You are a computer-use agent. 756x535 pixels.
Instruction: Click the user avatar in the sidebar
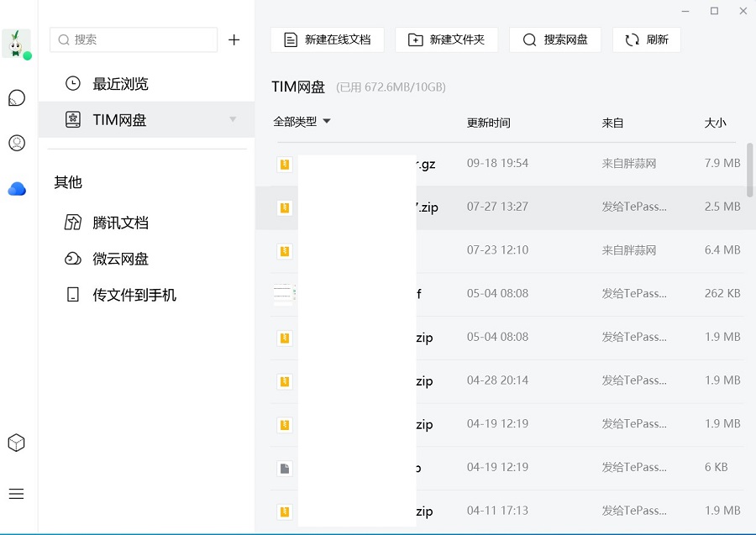pos(16,43)
